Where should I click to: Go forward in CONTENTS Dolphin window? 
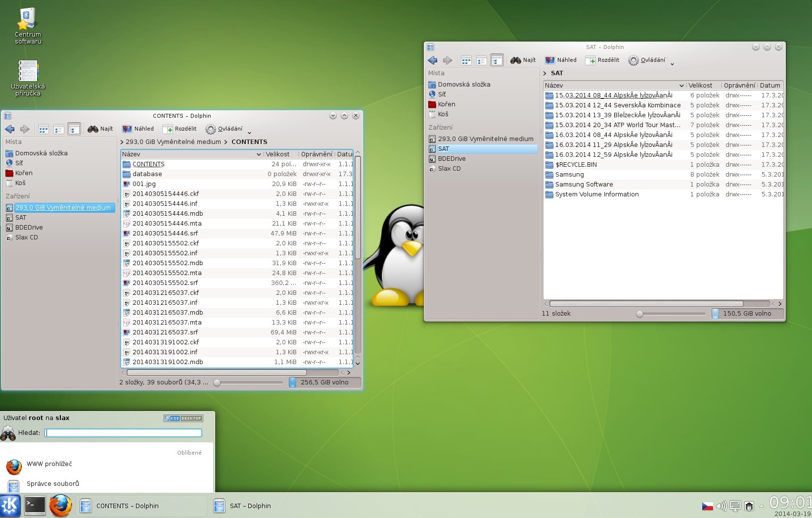point(25,129)
